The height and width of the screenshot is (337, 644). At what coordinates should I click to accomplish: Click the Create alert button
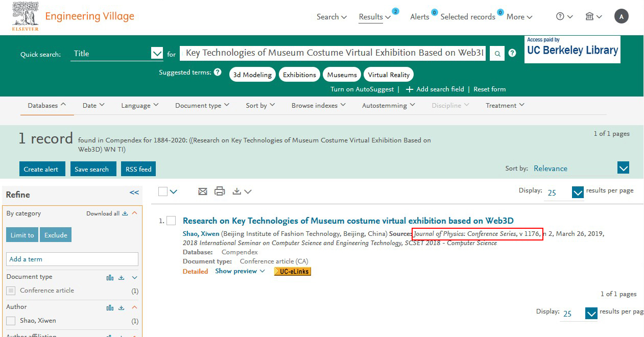coord(41,169)
